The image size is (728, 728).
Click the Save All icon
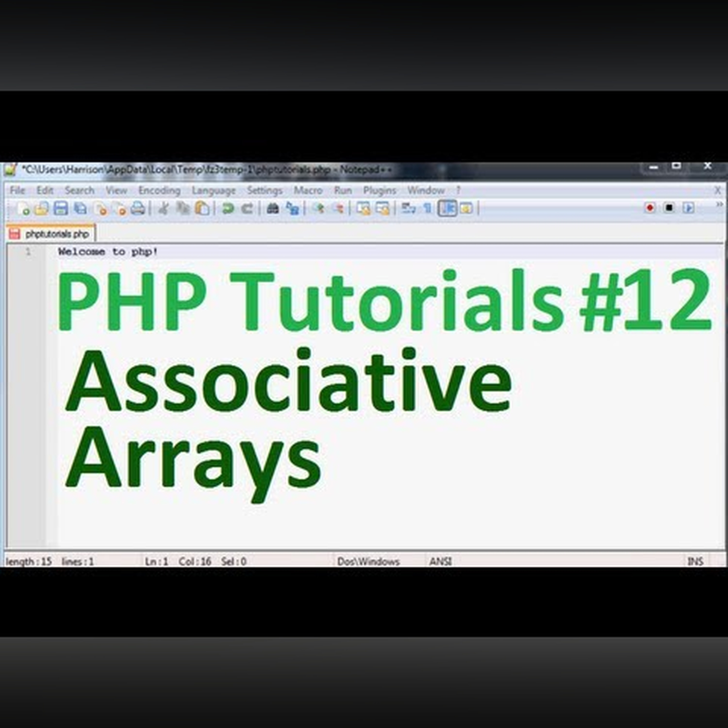click(80, 208)
